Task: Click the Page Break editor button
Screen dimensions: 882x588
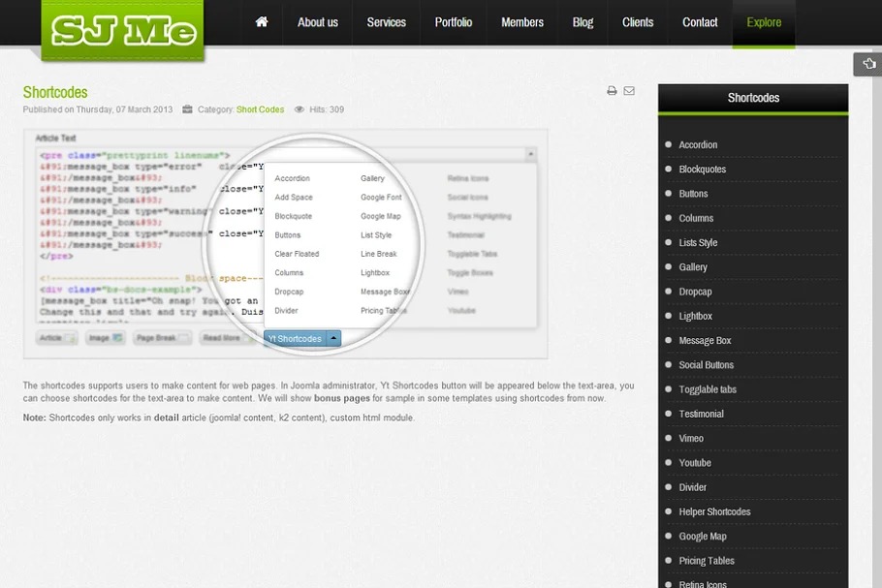Action: click(x=161, y=338)
